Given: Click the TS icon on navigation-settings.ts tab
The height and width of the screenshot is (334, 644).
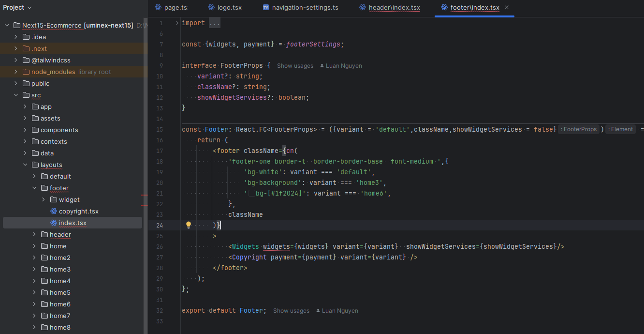Looking at the screenshot, I should click(265, 8).
